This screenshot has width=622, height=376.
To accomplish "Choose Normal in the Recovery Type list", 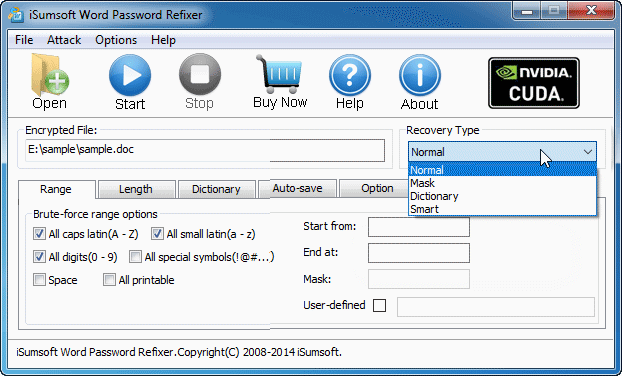I will [x=502, y=170].
